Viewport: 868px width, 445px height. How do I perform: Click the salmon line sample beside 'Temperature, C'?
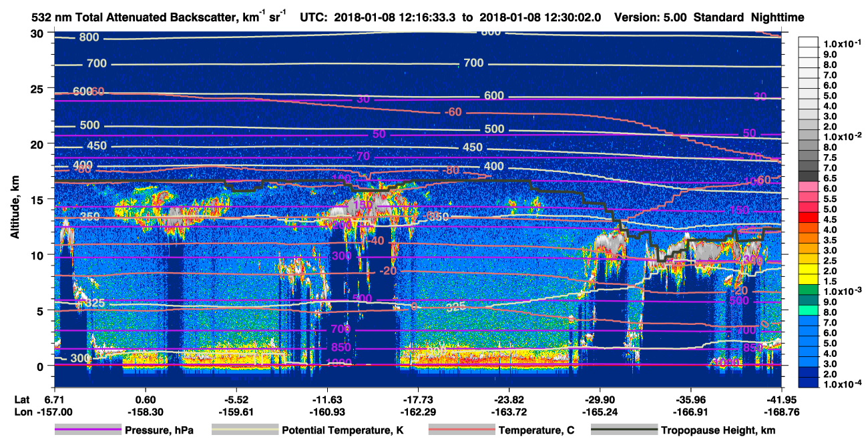[x=461, y=430]
